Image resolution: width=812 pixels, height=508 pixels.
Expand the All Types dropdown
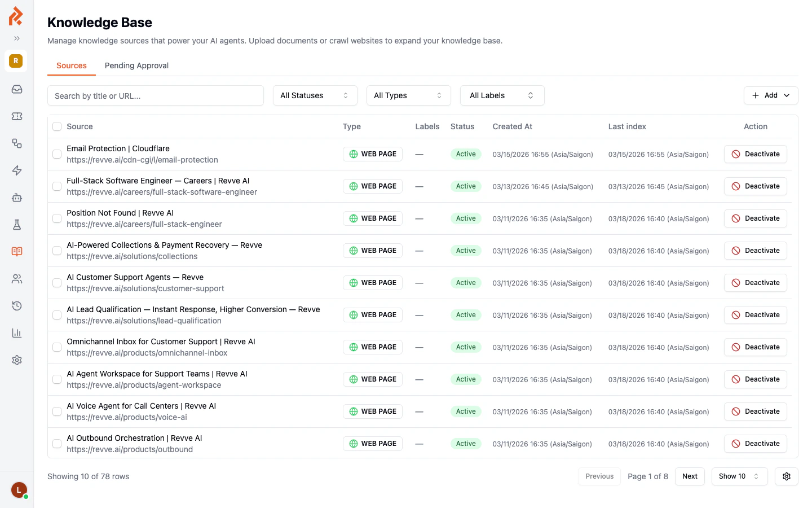pyautogui.click(x=408, y=95)
